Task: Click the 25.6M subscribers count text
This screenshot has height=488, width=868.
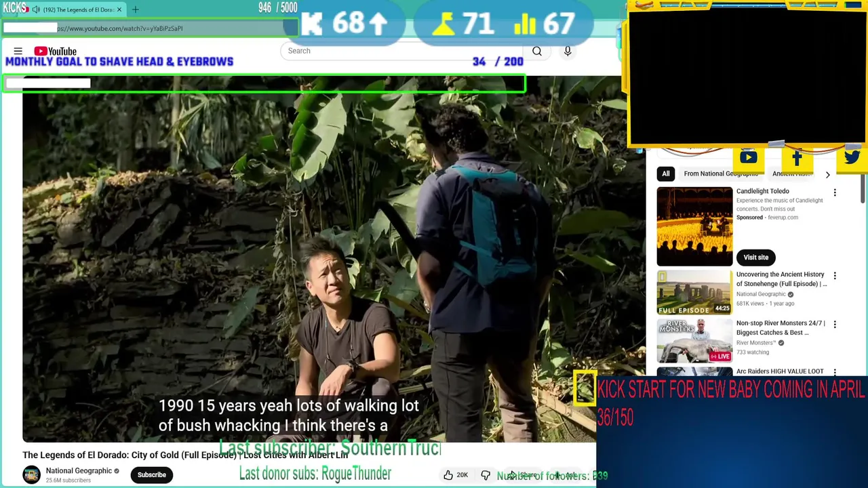Action: 68,481
